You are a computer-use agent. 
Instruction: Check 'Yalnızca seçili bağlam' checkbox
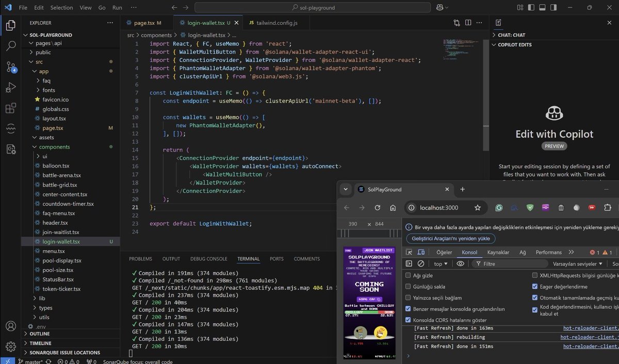(x=409, y=297)
